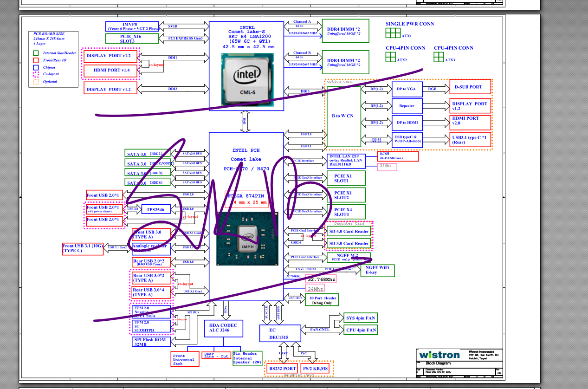Click the TPM 2.0 ST ST33HTPH block
Image resolution: width=588 pixels, height=389 pixels.
pyautogui.click(x=151, y=326)
